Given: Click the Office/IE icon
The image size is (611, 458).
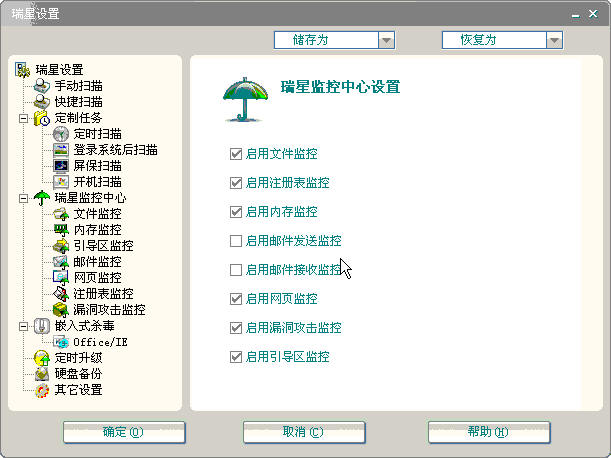Looking at the screenshot, I should point(61,342).
